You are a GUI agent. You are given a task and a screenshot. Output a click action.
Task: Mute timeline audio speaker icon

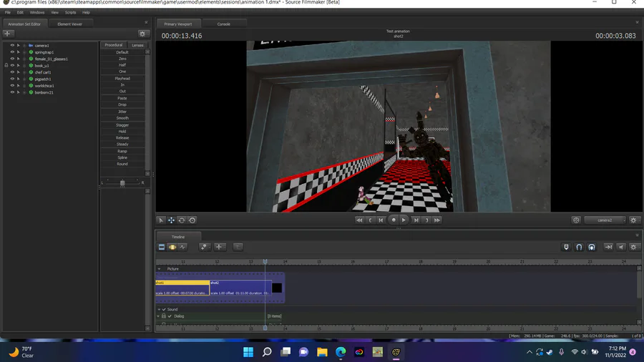pyautogui.click(x=621, y=247)
